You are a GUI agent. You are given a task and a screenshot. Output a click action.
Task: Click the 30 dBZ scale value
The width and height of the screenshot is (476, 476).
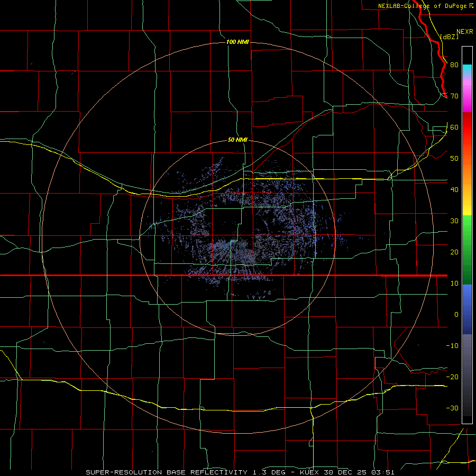pos(454,221)
